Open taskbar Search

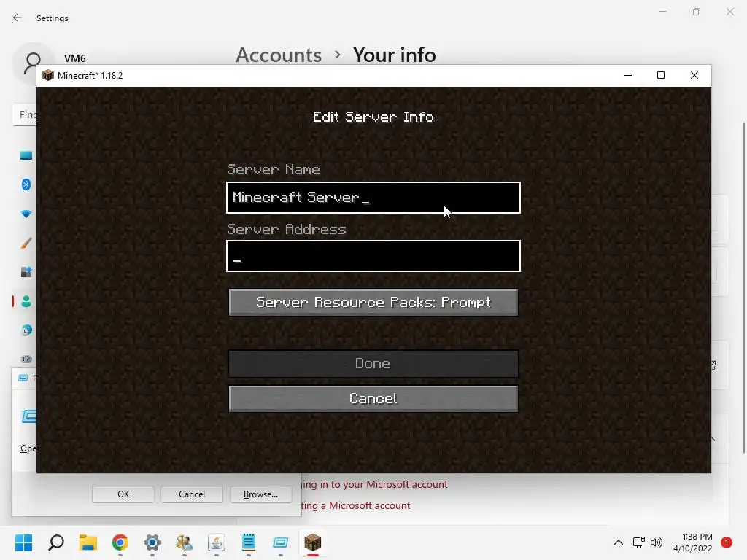(55, 542)
